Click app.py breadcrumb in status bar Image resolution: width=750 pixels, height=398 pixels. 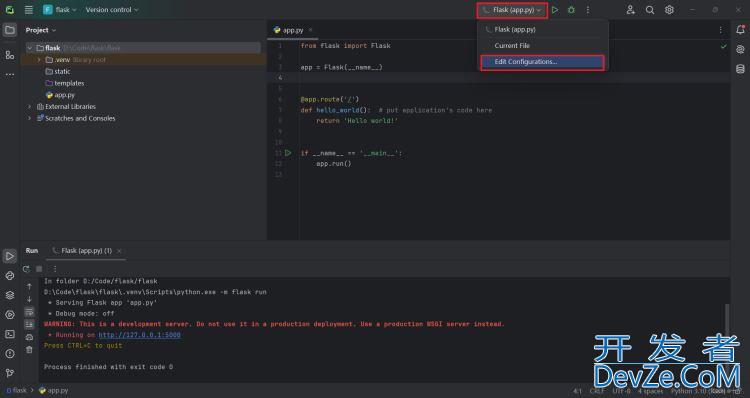tap(54, 390)
